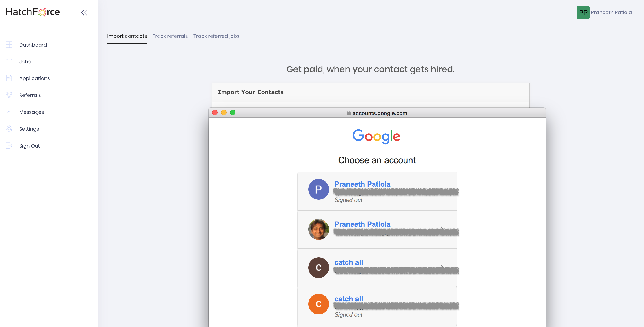
Task: Click the Jobs briefcase icon
Action: click(9, 62)
